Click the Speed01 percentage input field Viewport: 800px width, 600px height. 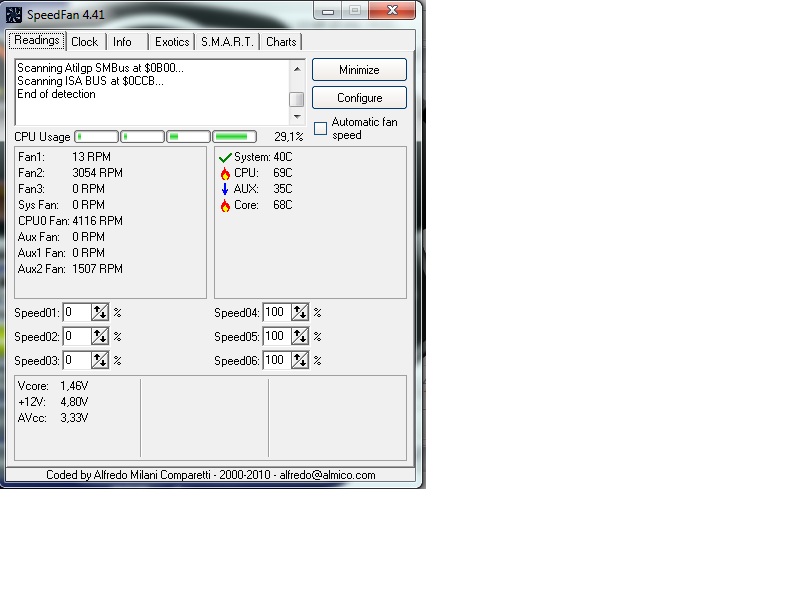77,312
